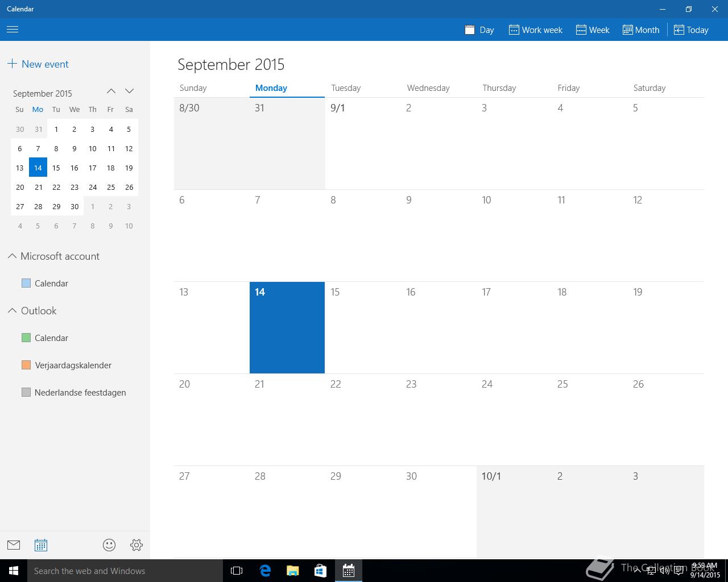
Task: Toggle Outlook Calendar green checkbox
Action: point(26,338)
